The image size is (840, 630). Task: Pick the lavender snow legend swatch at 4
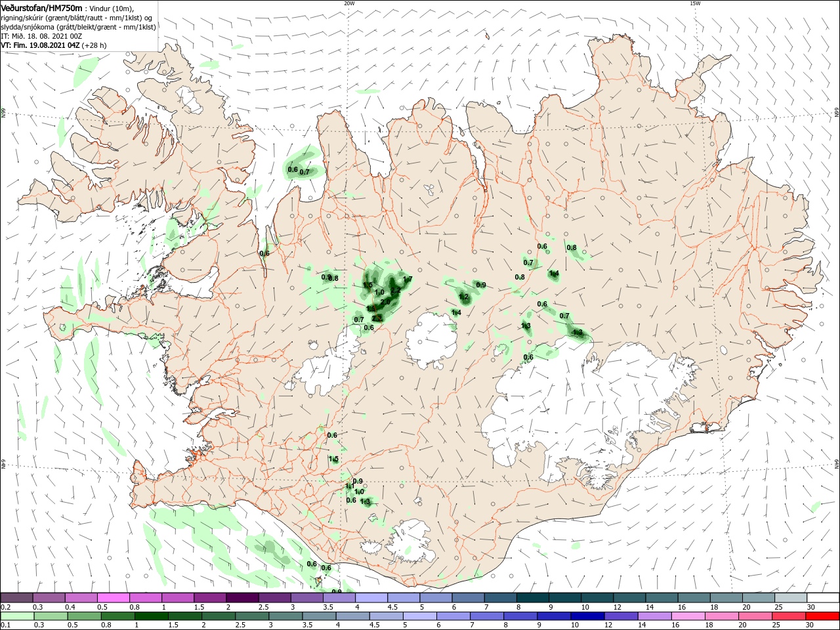pos(371,598)
